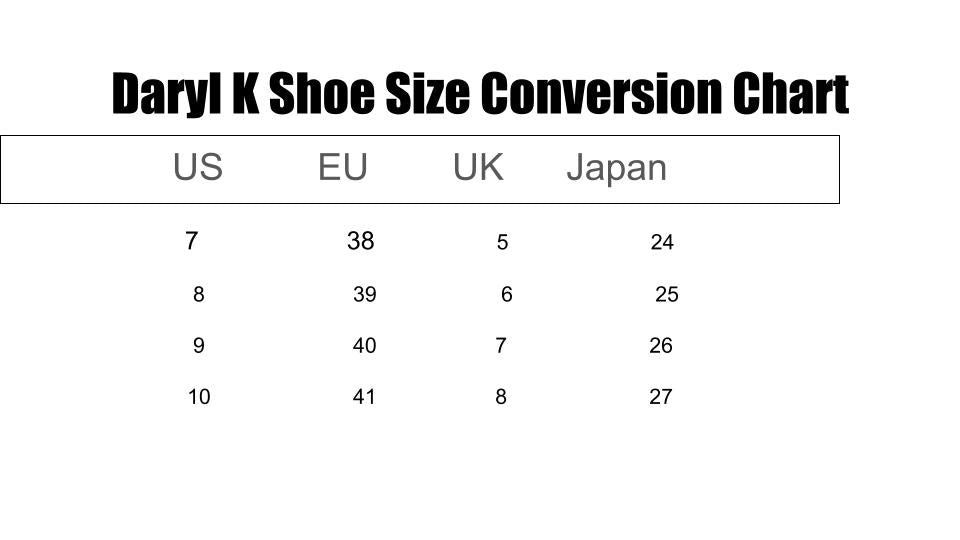Select EU size 40 value
The image size is (960, 540).
[365, 346]
